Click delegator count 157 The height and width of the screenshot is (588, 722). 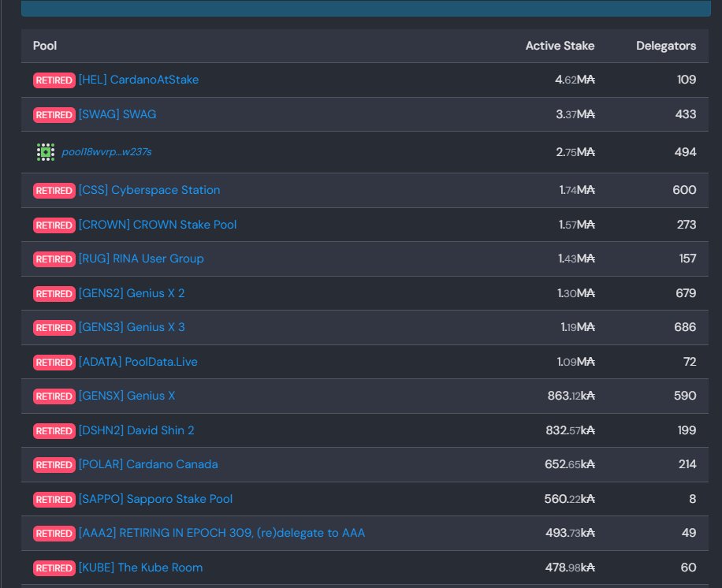coord(687,259)
